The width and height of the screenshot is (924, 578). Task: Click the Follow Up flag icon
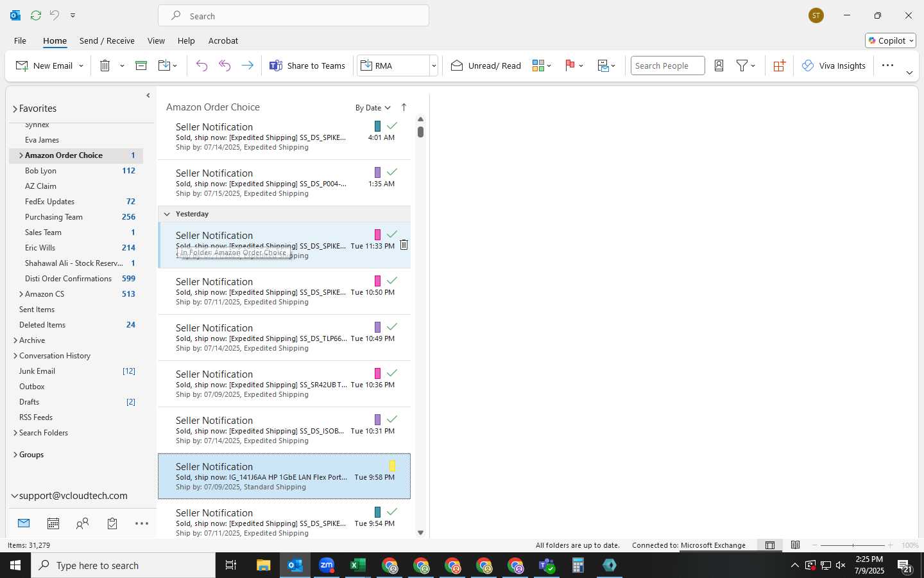click(570, 66)
